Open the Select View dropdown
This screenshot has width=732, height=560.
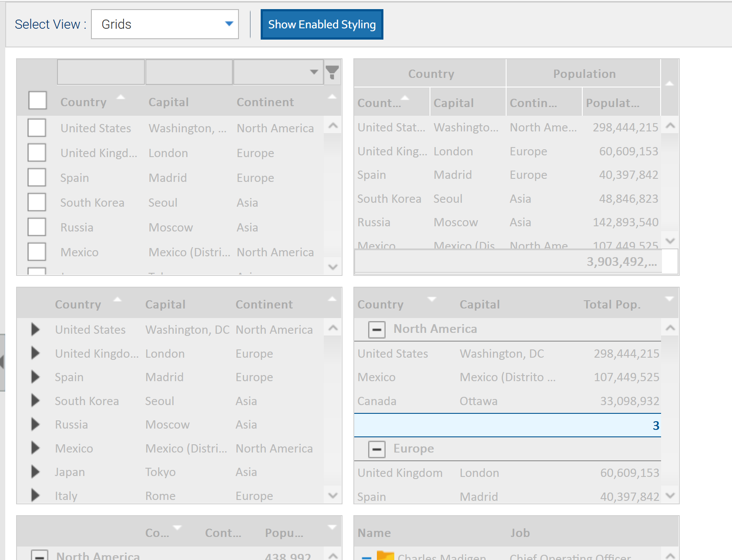point(165,24)
